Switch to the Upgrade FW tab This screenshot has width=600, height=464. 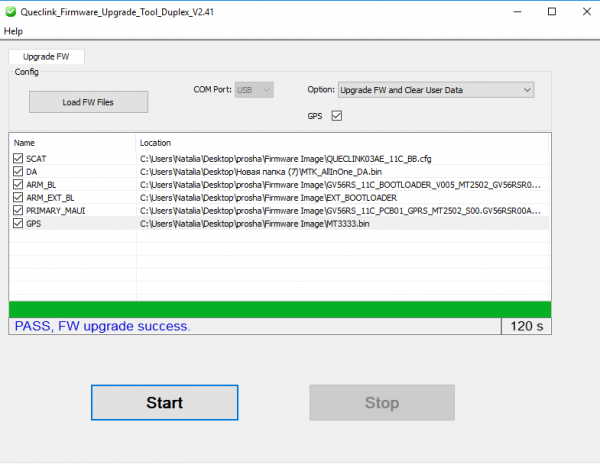(46, 57)
